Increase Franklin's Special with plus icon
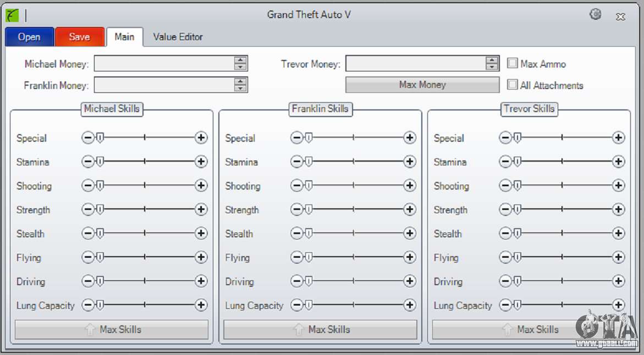The width and height of the screenshot is (644, 355). coord(410,137)
